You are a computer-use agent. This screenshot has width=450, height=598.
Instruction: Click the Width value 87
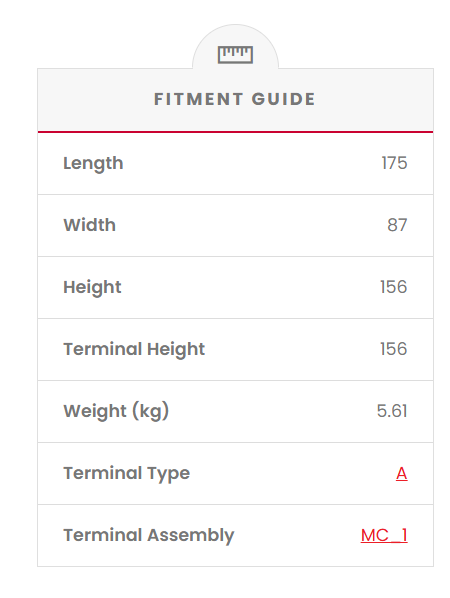(x=397, y=225)
